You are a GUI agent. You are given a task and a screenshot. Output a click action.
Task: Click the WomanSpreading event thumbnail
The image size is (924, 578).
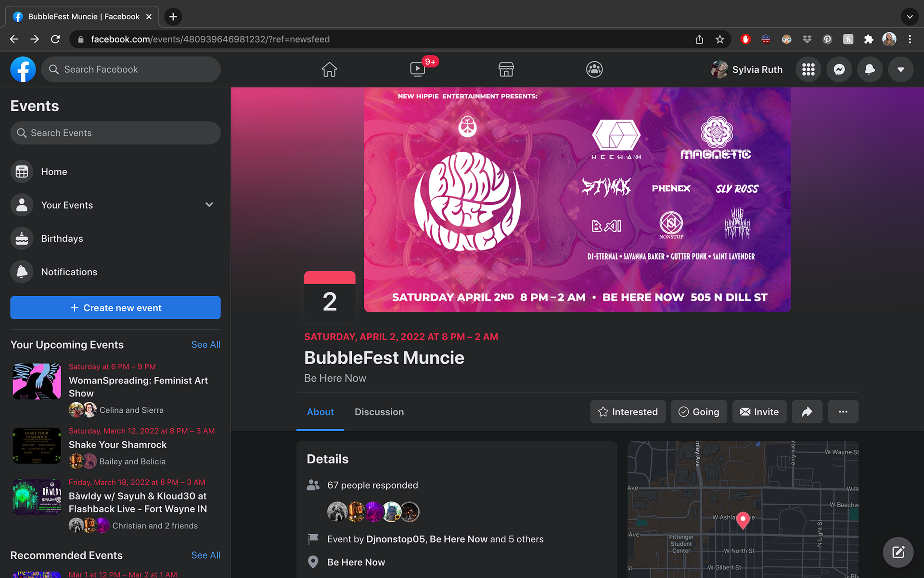click(x=37, y=381)
